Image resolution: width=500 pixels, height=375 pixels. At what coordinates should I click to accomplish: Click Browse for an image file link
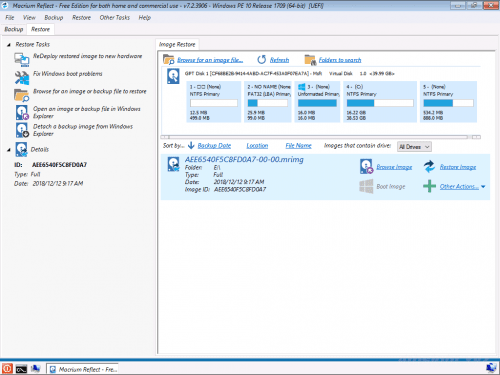pos(210,60)
